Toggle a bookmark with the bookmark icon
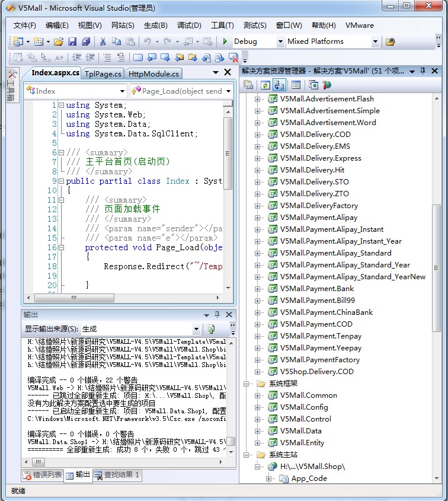 (138, 58)
